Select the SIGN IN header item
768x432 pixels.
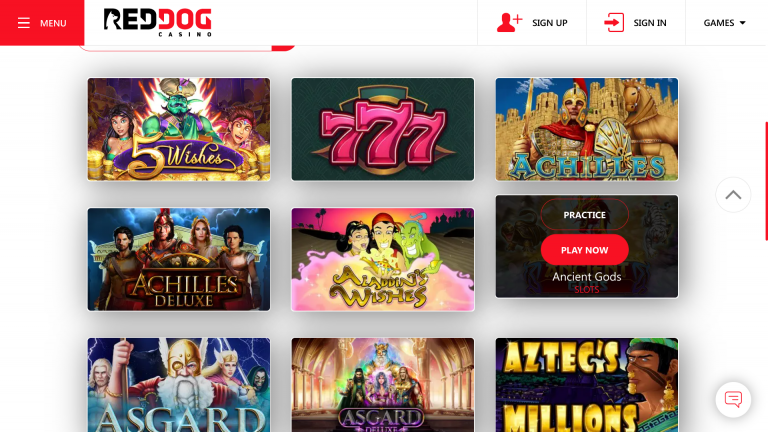click(x=636, y=23)
